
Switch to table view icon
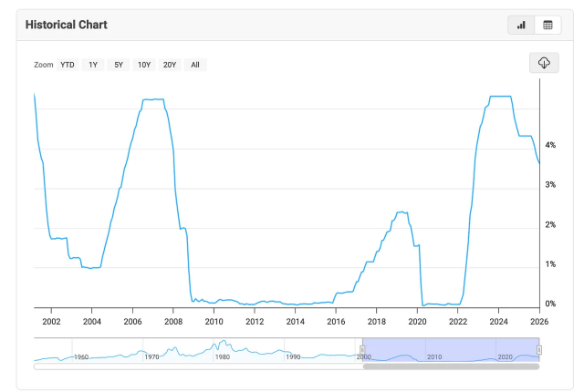click(547, 25)
